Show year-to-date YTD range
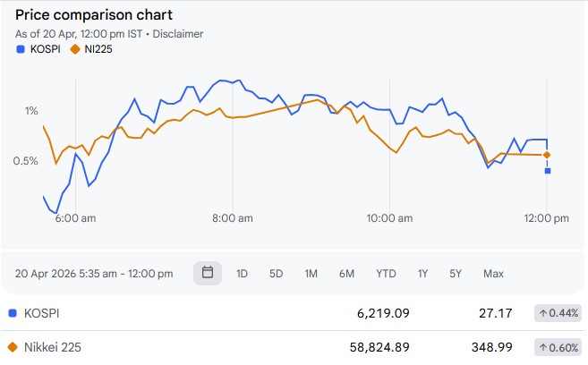Screen dimensions: 588x365 coord(386,274)
